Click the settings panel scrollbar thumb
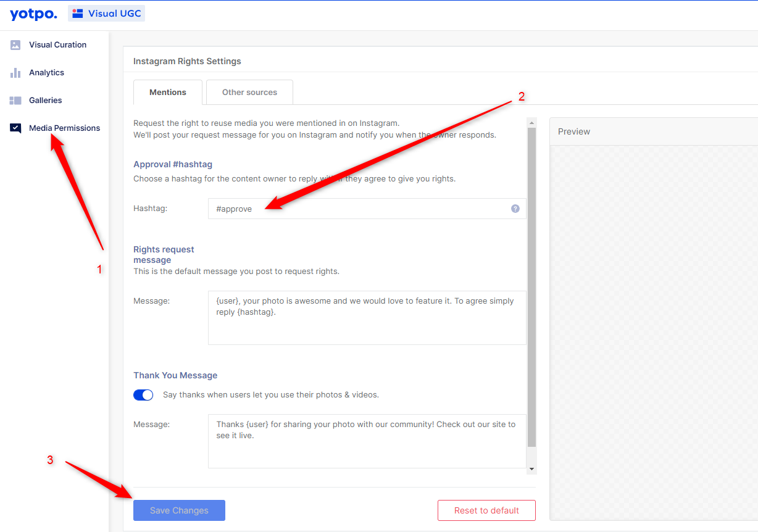This screenshot has width=758, height=532. (532, 287)
